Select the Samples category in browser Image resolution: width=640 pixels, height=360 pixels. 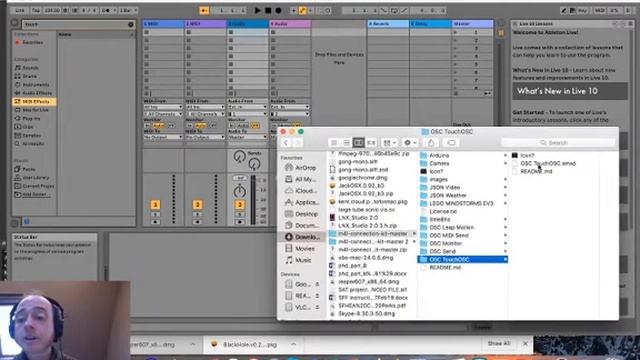[31, 135]
